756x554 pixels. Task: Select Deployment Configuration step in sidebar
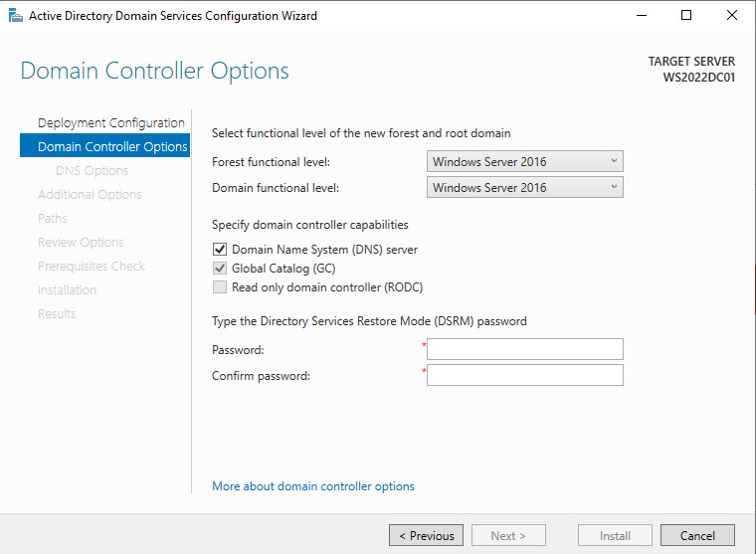110,123
